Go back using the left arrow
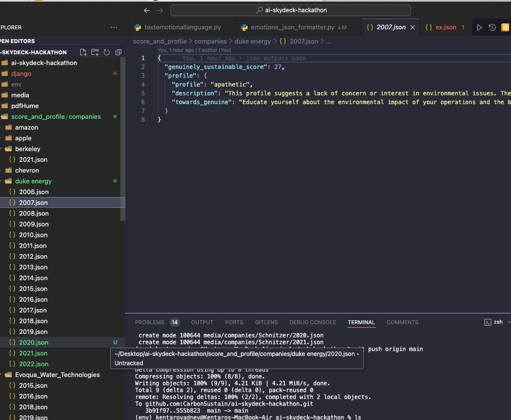The height and width of the screenshot is (420, 511). 147,10
